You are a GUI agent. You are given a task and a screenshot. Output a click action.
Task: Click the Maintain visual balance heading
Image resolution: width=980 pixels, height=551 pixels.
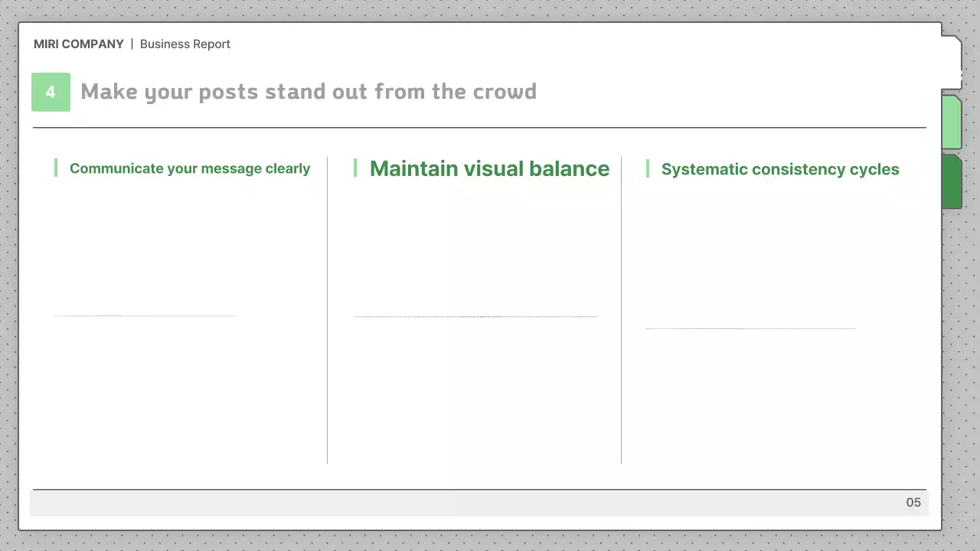pos(489,168)
